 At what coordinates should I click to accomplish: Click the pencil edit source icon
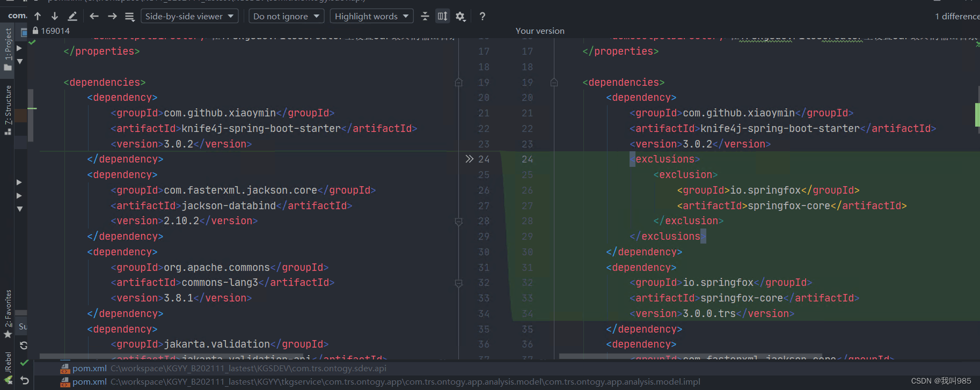tap(72, 16)
